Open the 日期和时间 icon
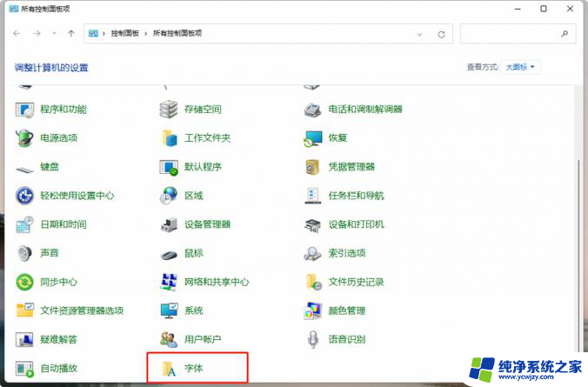Screen dimensions: 588x387 (x=24, y=224)
